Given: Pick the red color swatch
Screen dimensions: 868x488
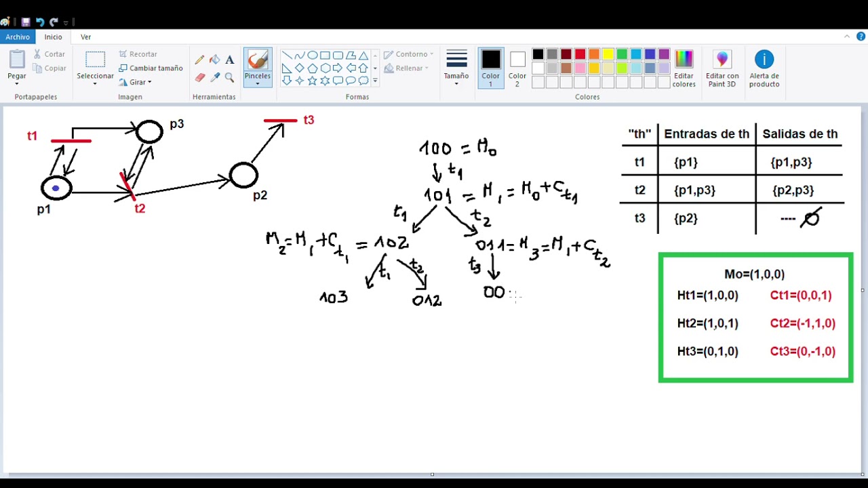Looking at the screenshot, I should pos(580,54).
